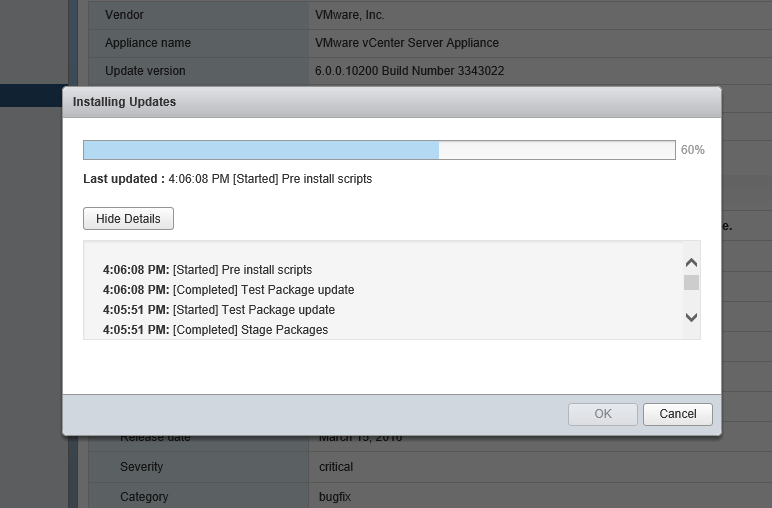Click Severity label in background table
Viewport: 772px width, 508px height.
coord(141,467)
